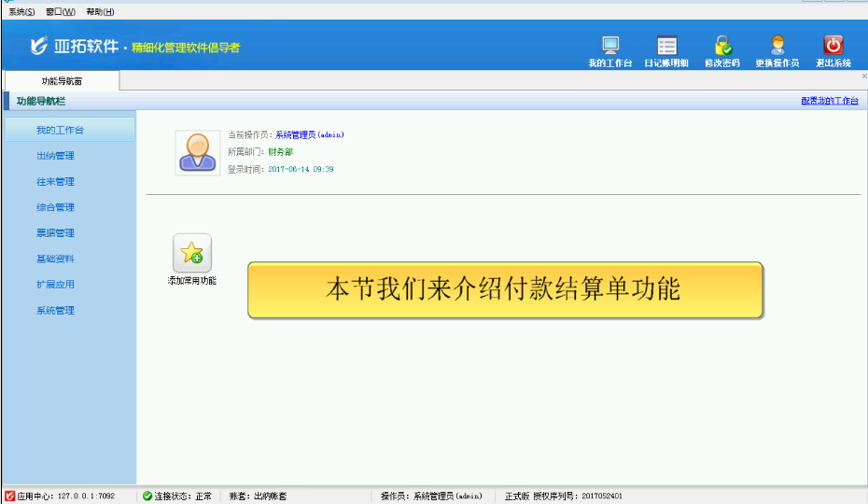The image size is (868, 504).
Task: Click the 添加常用功能 star icon
Action: (x=191, y=252)
